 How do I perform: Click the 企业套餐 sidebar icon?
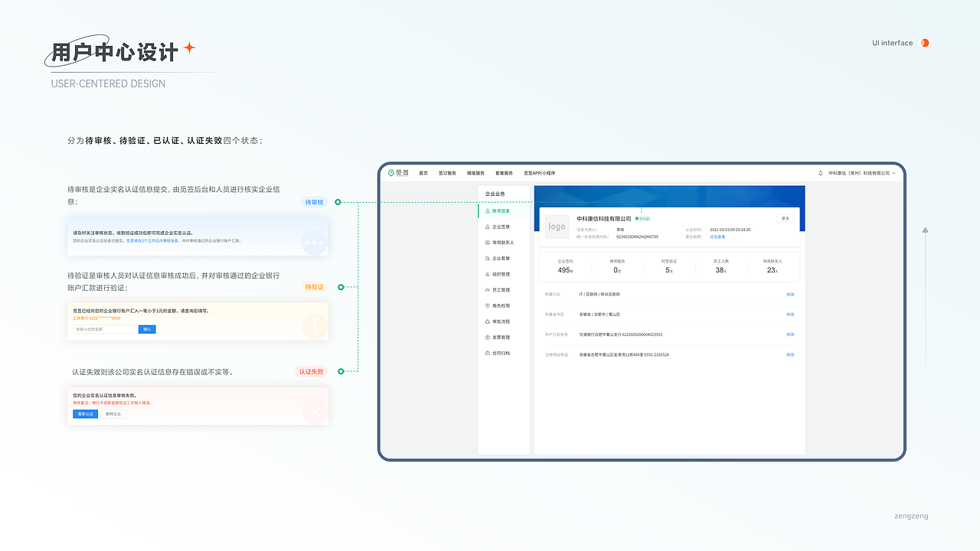pyautogui.click(x=488, y=258)
